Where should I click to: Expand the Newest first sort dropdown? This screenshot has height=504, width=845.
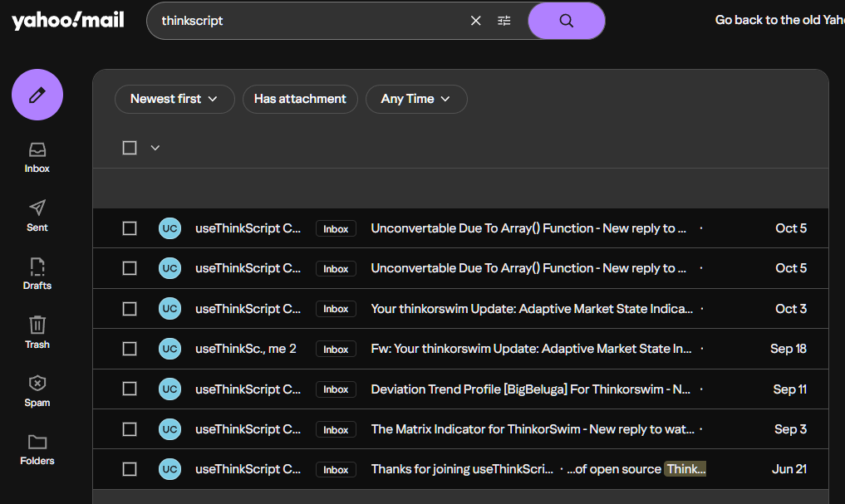click(x=174, y=99)
